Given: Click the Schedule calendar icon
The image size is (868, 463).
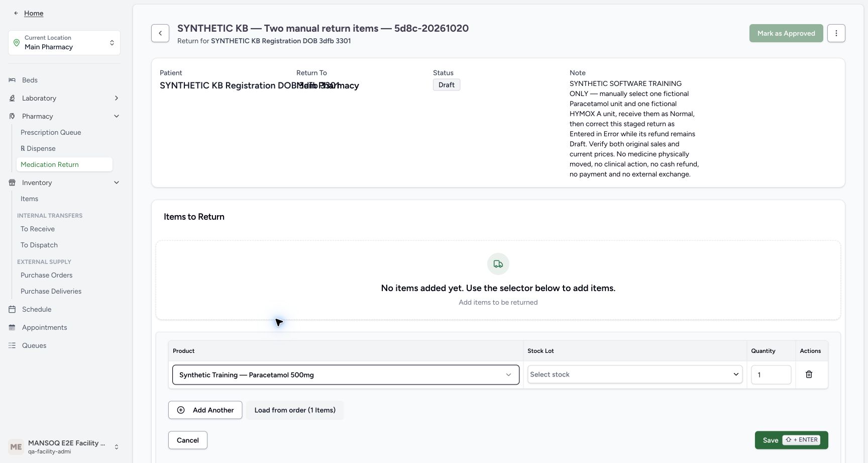Looking at the screenshot, I should tap(12, 309).
